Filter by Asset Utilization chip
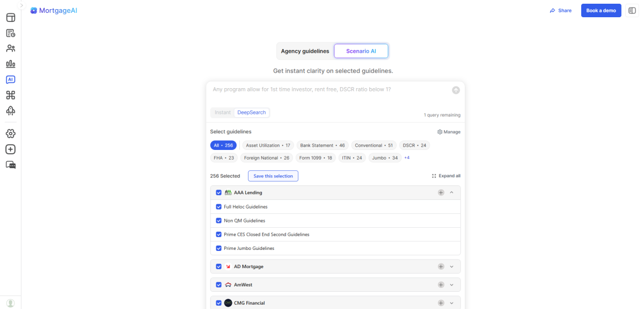 (x=268, y=145)
